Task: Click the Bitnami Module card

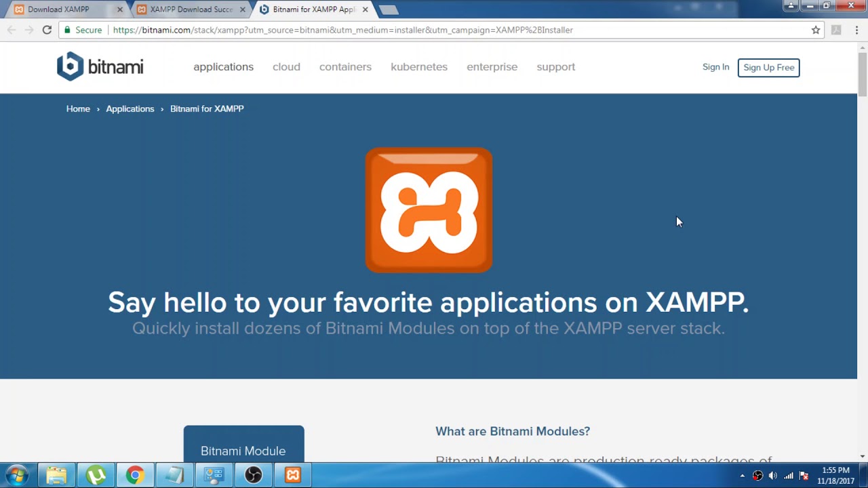Action: (x=243, y=445)
